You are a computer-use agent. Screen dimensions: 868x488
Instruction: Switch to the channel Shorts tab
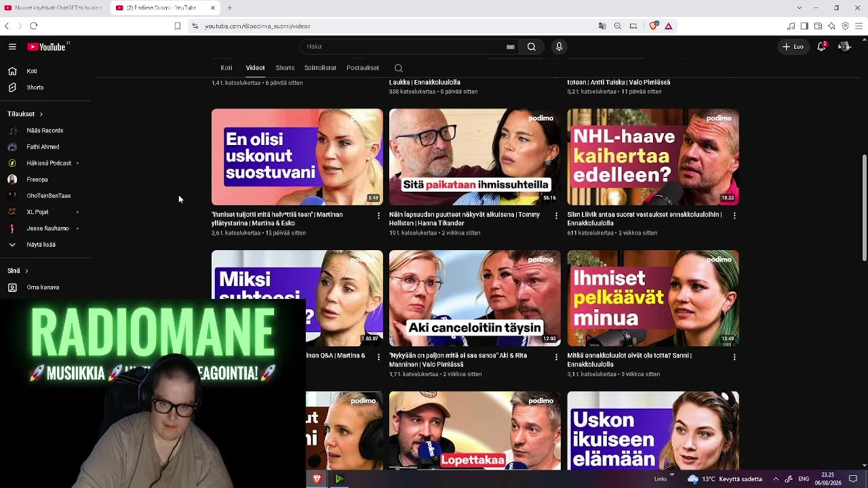(x=285, y=68)
